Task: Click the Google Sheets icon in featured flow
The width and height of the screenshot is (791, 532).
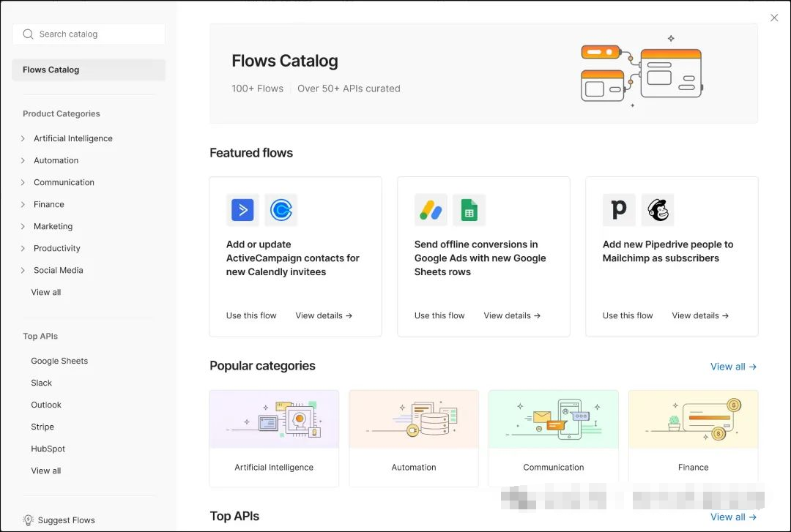Action: [469, 210]
